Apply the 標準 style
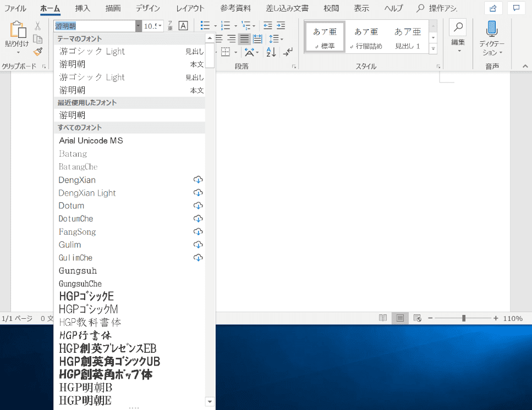Image resolution: width=532 pixels, height=410 pixels. click(x=325, y=37)
